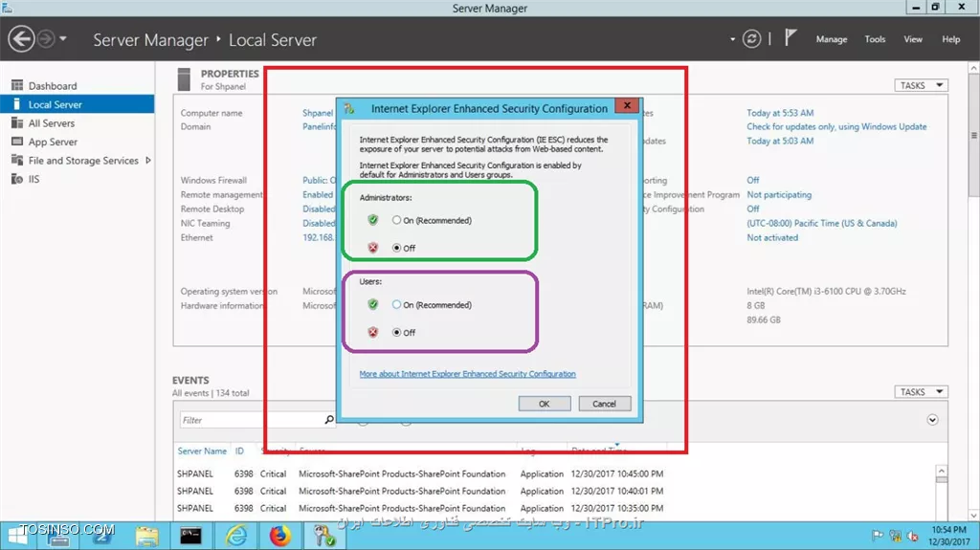Viewport: 980px width, 550px height.
Task: Open the Help menu
Action: coord(950,39)
